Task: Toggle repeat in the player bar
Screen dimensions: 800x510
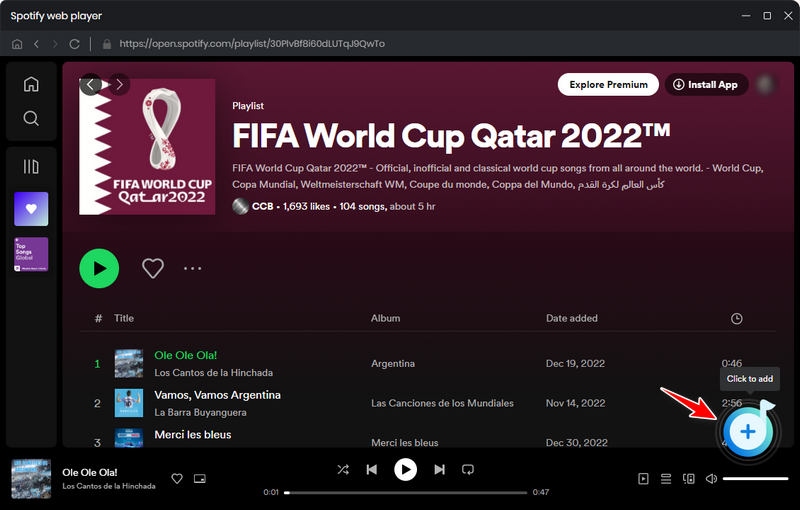Action: [x=468, y=469]
